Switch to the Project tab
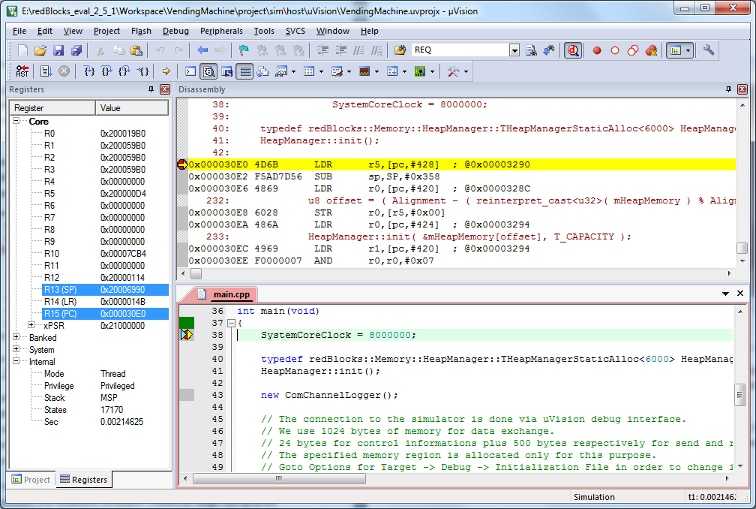 click(31, 480)
